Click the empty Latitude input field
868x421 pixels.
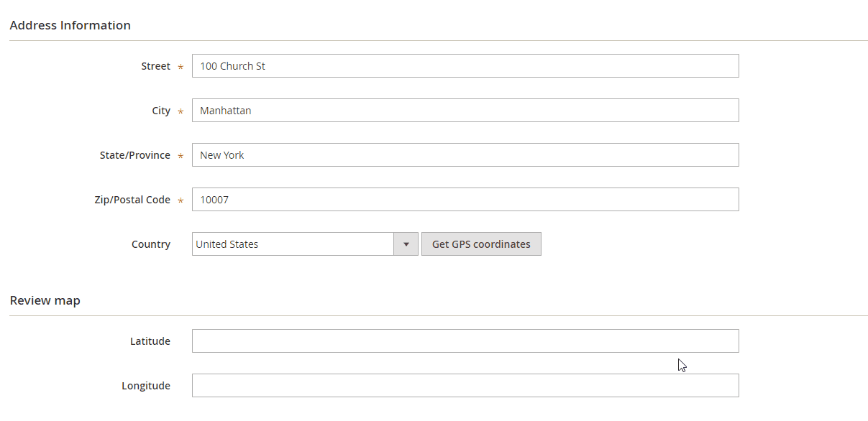pos(465,341)
